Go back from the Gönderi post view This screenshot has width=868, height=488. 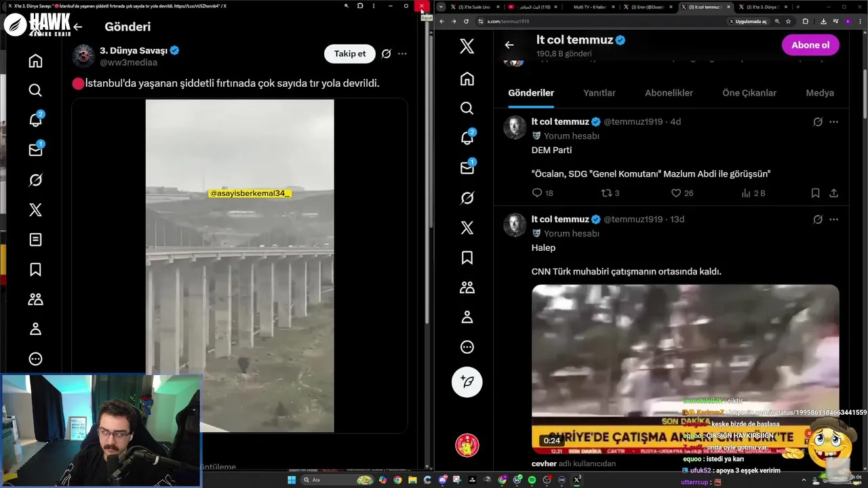point(78,27)
